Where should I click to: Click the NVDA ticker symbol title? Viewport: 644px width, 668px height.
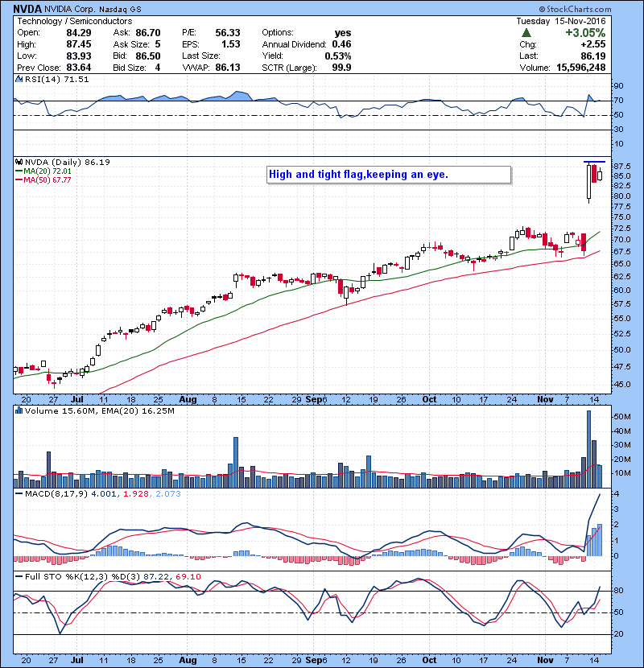coord(27,9)
